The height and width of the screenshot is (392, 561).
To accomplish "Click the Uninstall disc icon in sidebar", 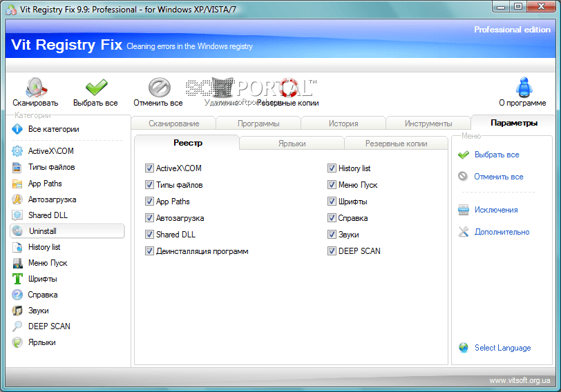I will click(17, 231).
